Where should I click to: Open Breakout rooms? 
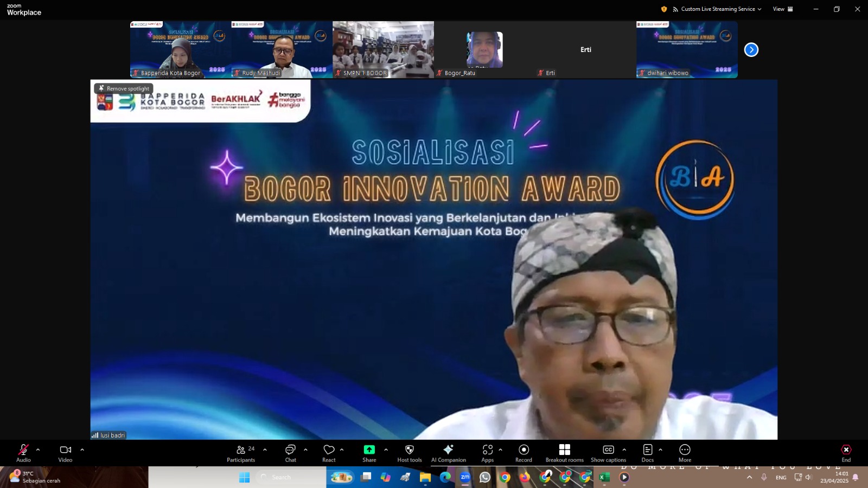coord(565,453)
